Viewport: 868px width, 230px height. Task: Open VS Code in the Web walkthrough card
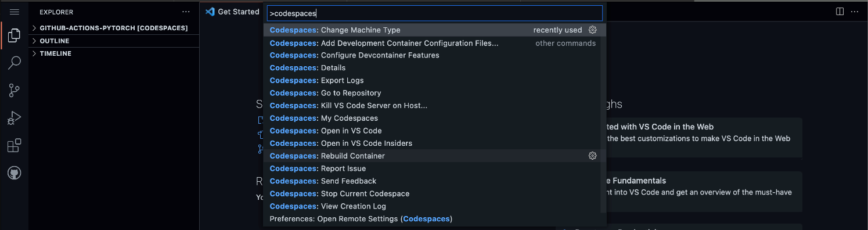tap(704, 137)
